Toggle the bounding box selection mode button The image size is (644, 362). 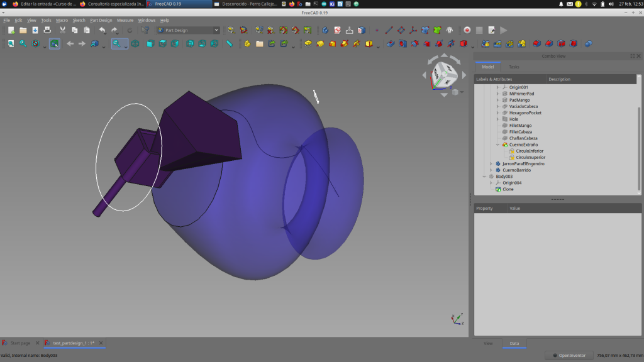55,44
